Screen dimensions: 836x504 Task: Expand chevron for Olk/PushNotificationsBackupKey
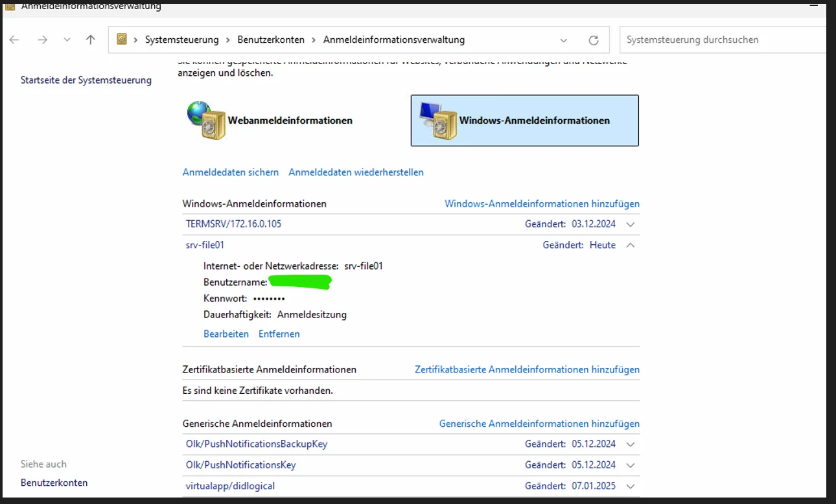click(x=630, y=444)
